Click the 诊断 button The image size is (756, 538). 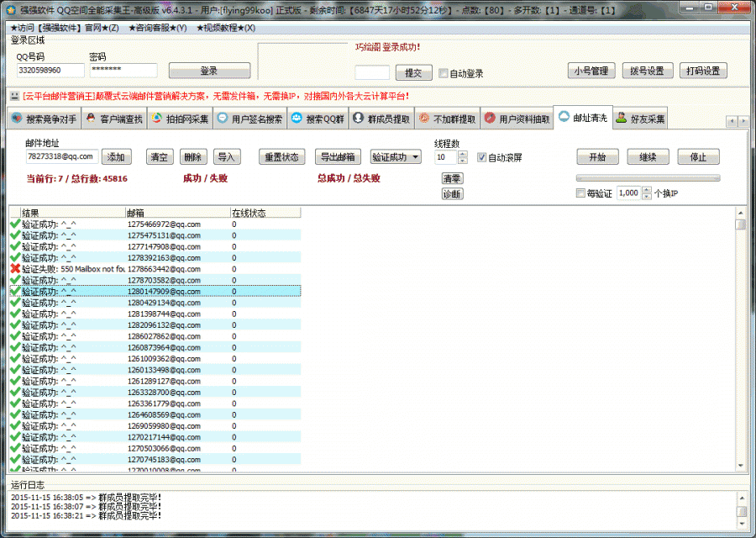452,194
